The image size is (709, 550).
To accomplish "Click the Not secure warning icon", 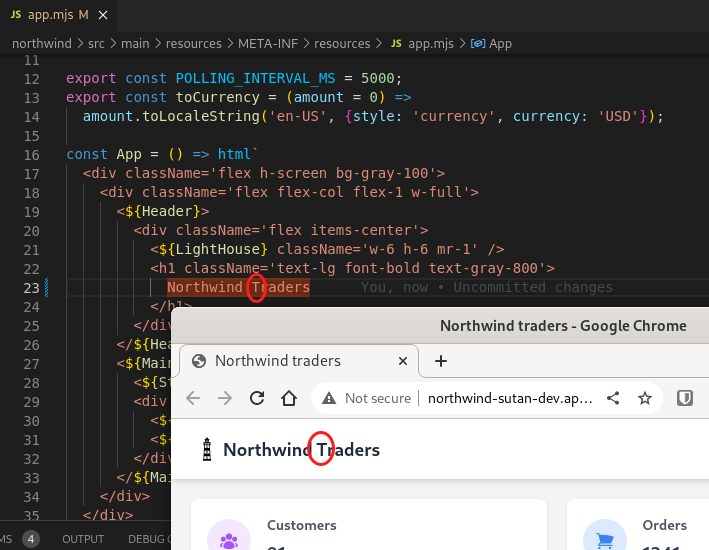I will [329, 398].
